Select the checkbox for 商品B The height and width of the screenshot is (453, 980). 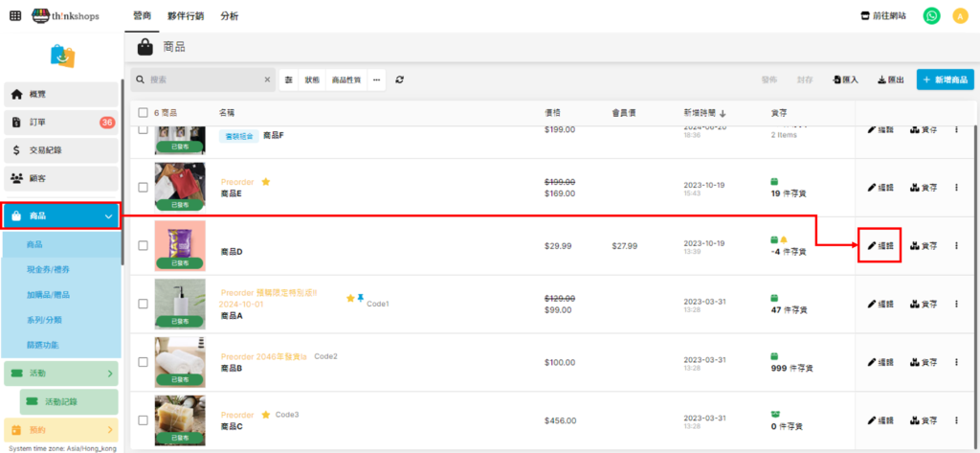click(x=143, y=363)
